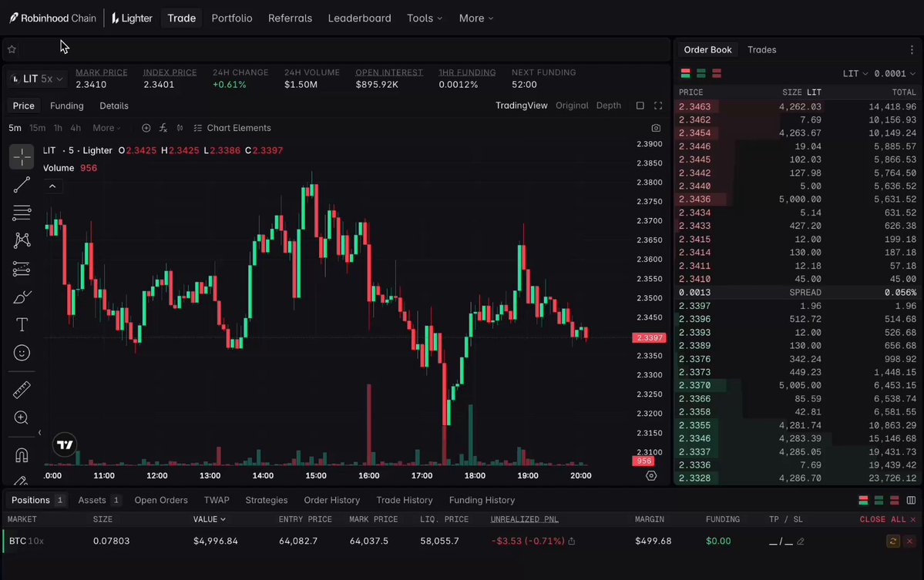Filter positions panel to sell side only

895,501
